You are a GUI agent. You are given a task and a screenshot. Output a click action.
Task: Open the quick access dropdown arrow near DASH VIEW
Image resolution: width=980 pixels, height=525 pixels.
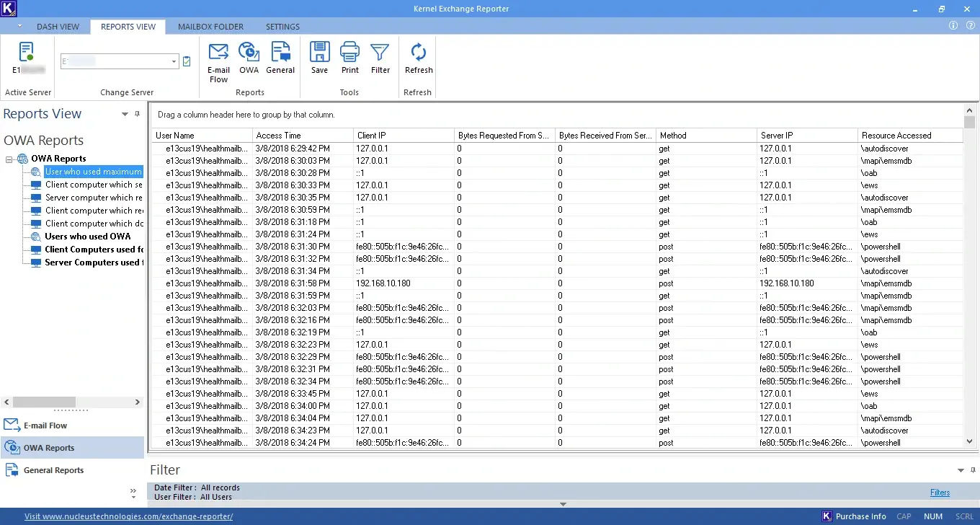point(21,27)
